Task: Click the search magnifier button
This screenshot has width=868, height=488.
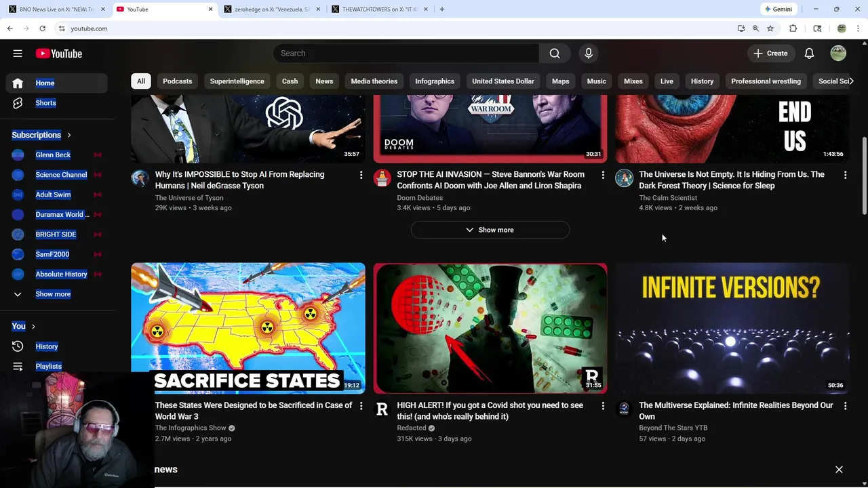Action: tap(555, 54)
